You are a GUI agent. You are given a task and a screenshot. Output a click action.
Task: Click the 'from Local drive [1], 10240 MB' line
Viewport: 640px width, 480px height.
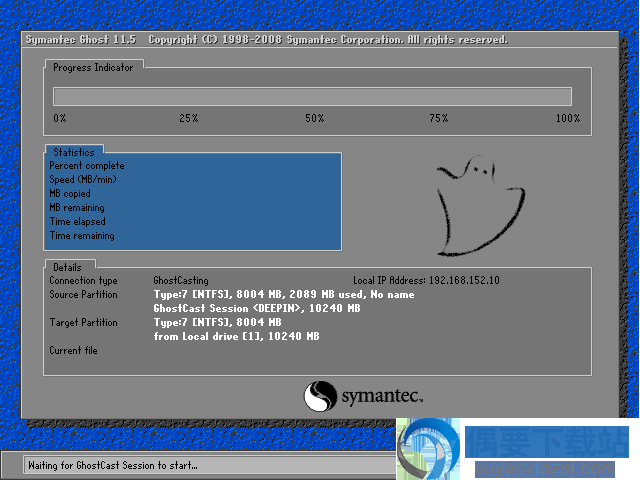(236, 336)
